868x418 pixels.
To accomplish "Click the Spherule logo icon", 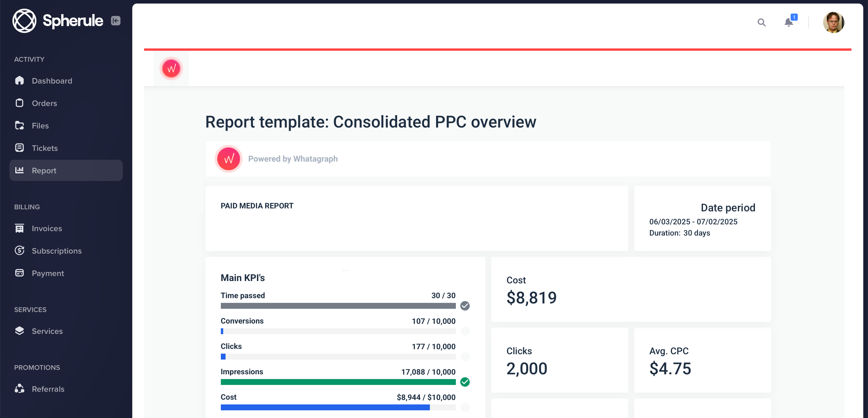I will [24, 21].
